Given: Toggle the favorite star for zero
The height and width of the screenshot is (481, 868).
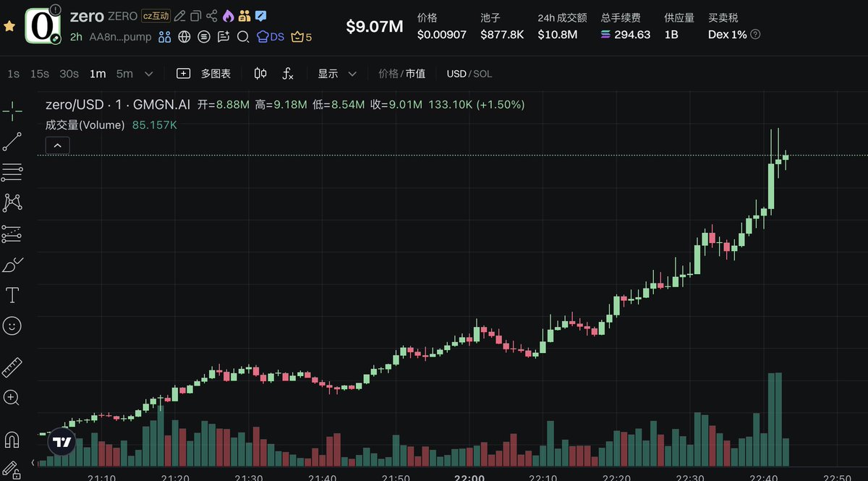Looking at the screenshot, I should (x=9, y=26).
